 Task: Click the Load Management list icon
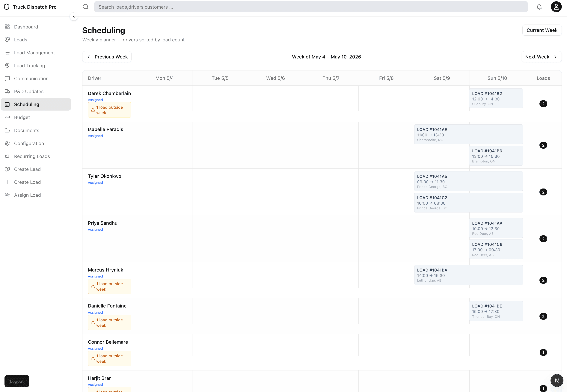(7, 53)
